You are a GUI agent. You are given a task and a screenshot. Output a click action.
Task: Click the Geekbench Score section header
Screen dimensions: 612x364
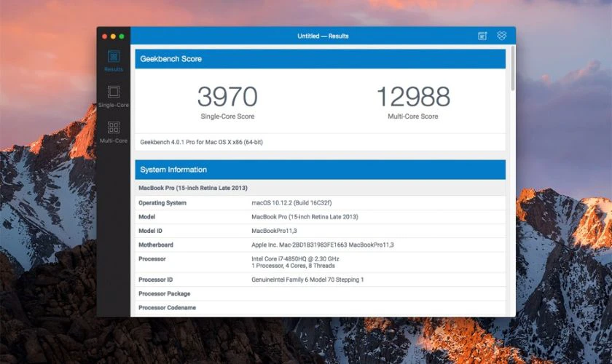click(x=320, y=59)
